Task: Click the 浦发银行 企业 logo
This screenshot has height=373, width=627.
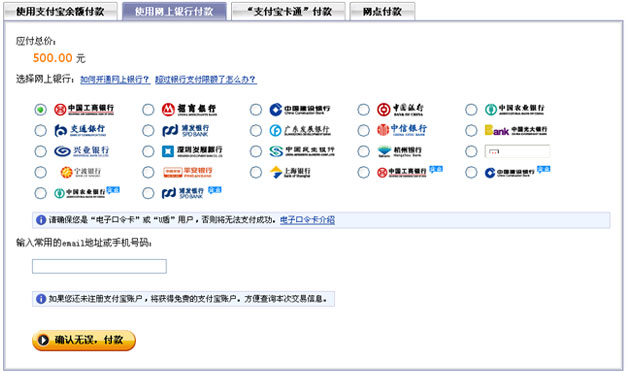Action: coord(192,193)
